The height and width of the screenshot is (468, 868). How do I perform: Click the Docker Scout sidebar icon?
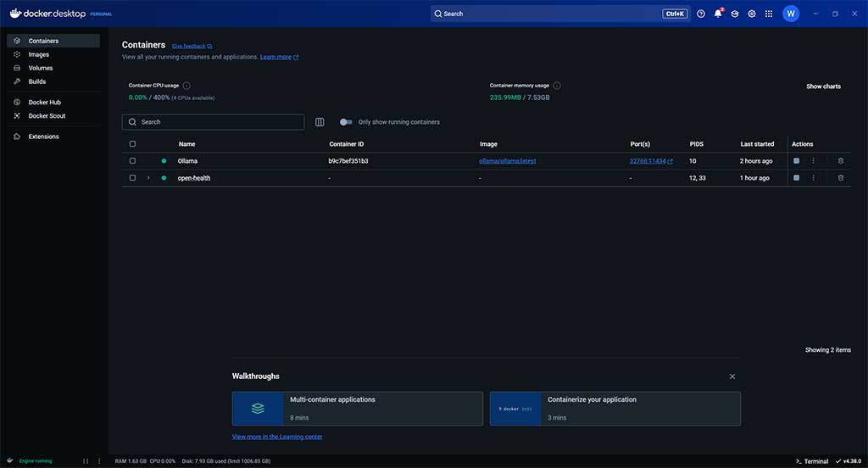coord(17,116)
